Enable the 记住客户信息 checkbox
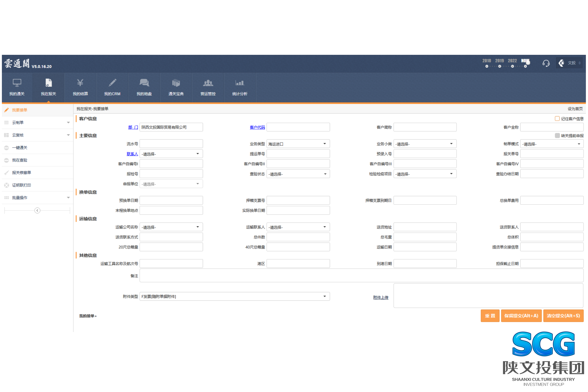This screenshot has width=588, height=392. click(x=557, y=119)
